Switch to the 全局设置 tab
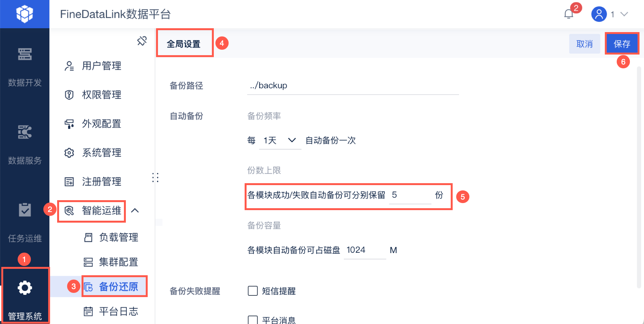Viewport: 644px width, 324px height. pyautogui.click(x=184, y=44)
